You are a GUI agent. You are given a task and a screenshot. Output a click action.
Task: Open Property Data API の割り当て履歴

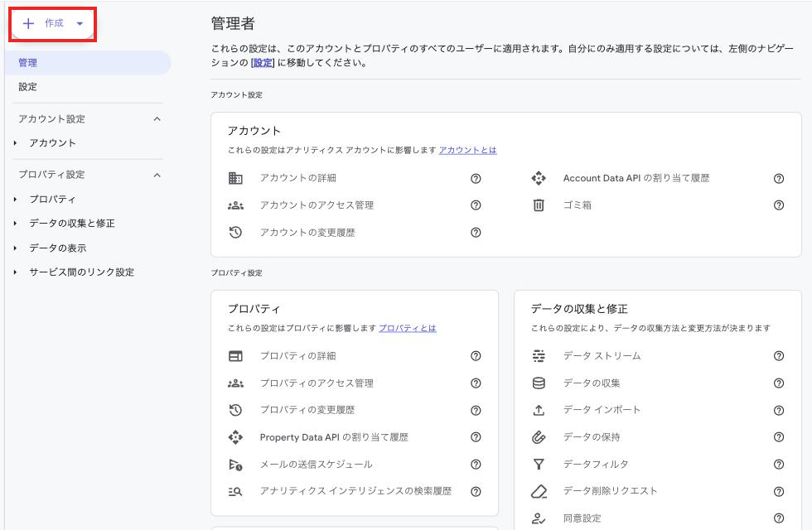334,437
